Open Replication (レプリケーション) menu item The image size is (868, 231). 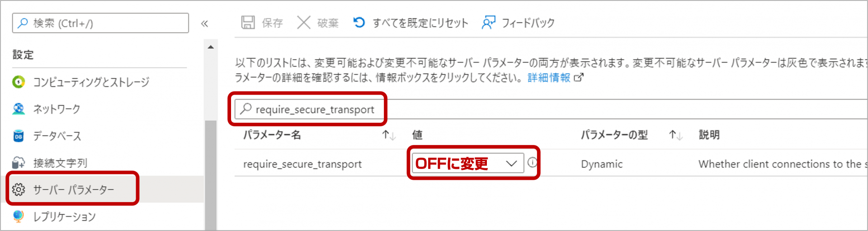pos(64,217)
